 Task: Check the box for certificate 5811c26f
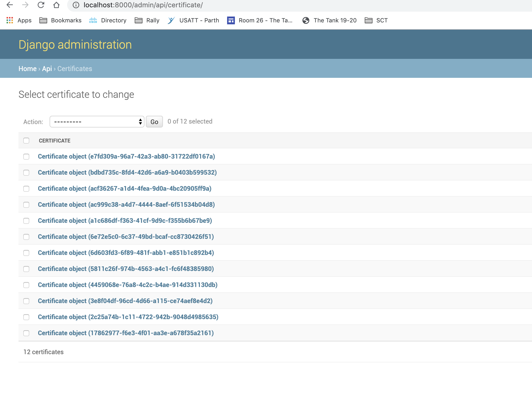(26, 269)
